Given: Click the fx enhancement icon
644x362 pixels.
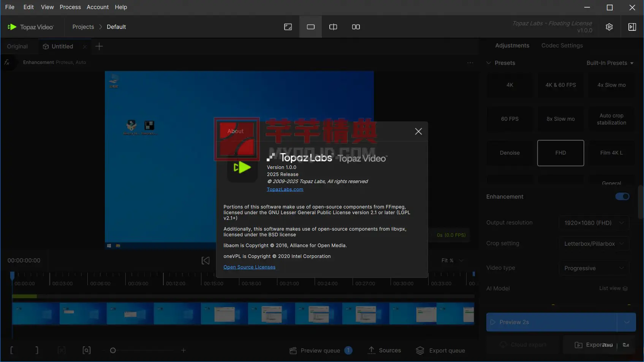Looking at the screenshot, I should (7, 62).
